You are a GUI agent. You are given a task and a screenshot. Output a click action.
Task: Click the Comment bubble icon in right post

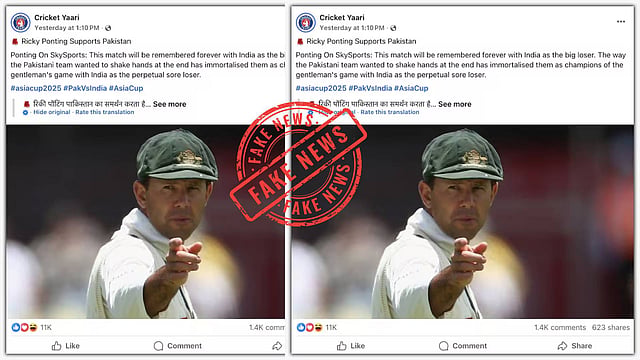[x=444, y=346]
